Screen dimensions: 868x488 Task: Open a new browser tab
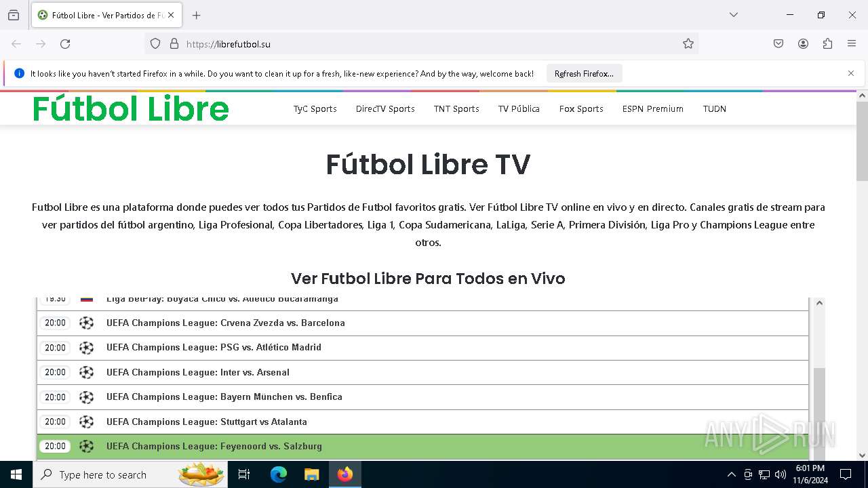197,15
